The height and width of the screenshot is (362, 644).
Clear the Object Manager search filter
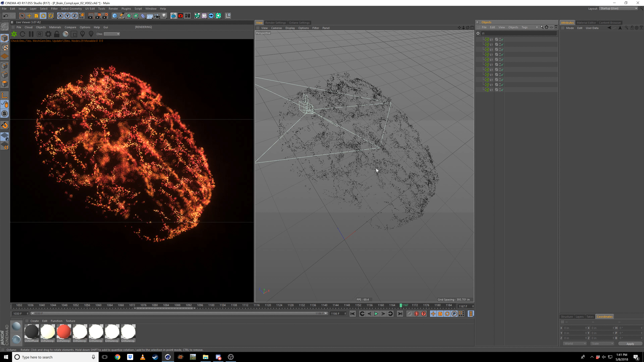point(478,33)
